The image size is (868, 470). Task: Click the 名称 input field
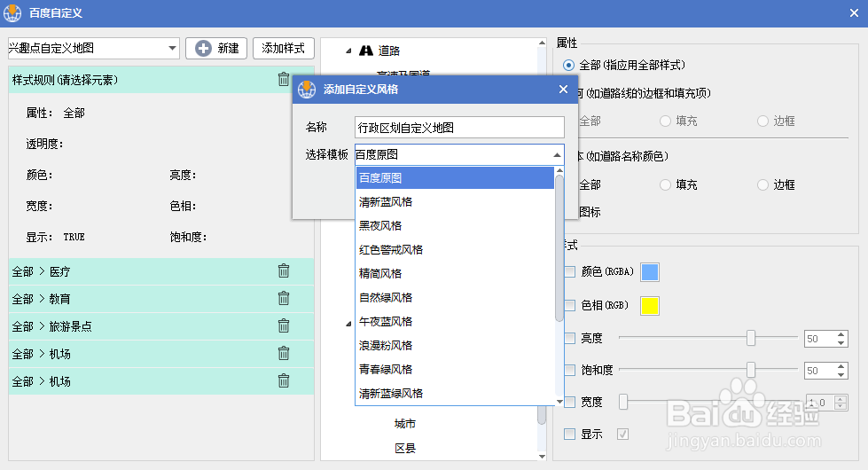(x=459, y=128)
